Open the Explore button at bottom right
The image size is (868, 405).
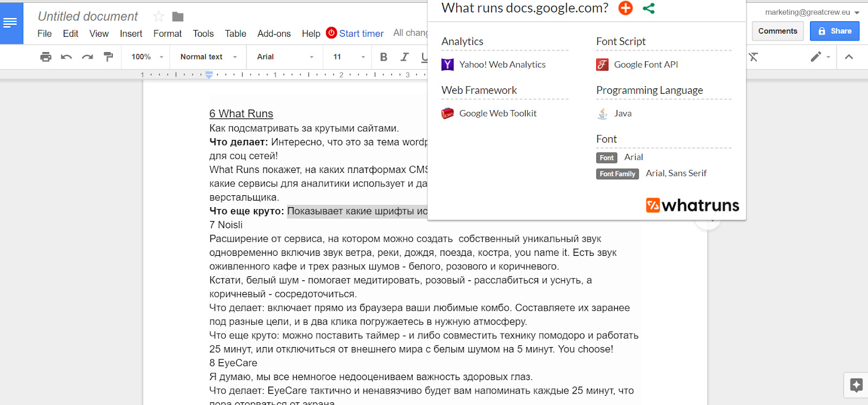pos(856,385)
